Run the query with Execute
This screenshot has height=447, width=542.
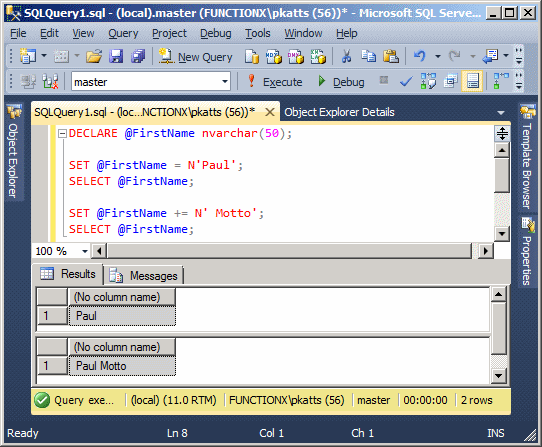(x=275, y=82)
